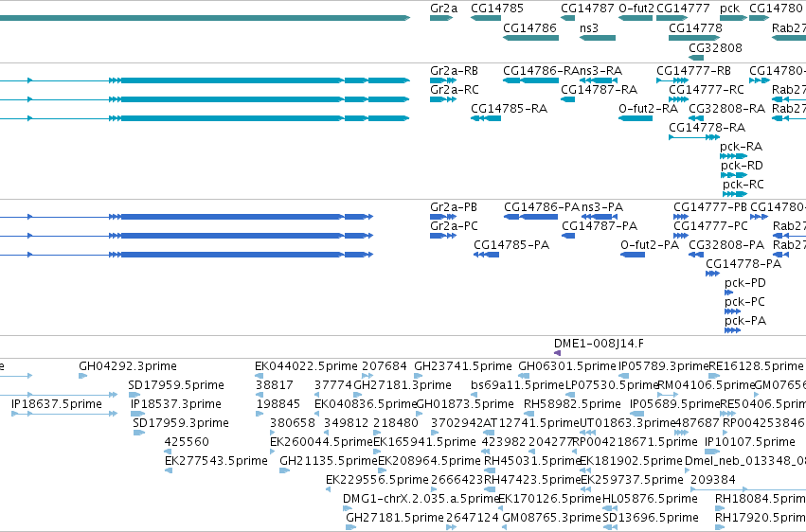The width and height of the screenshot is (806, 532).
Task: Click the pck-RC transcript
Action: click(x=735, y=194)
